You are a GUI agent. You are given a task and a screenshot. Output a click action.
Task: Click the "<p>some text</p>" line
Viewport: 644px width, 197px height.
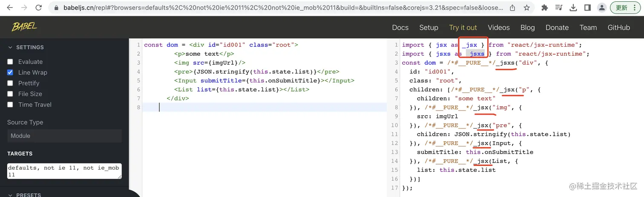[204, 54]
